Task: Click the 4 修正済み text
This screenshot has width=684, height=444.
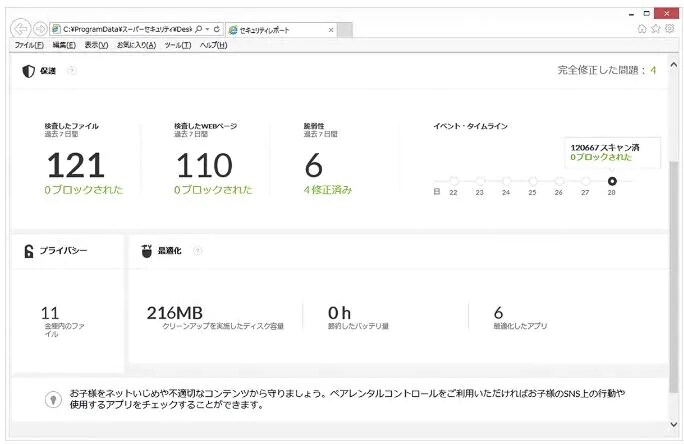Action: pos(328,190)
